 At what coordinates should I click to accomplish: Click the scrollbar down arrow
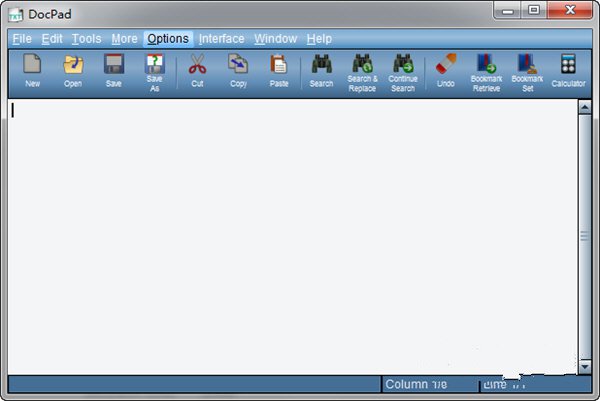pos(585,367)
